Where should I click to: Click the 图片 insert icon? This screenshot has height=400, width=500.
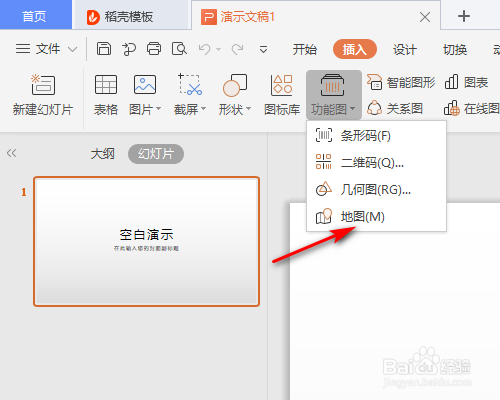point(145,85)
